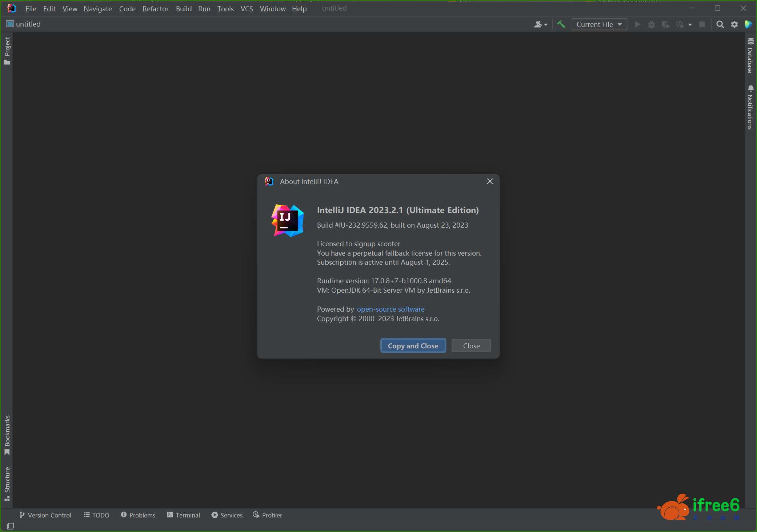Open IDE settings gear icon
Image resolution: width=757 pixels, height=532 pixels.
[x=734, y=24]
